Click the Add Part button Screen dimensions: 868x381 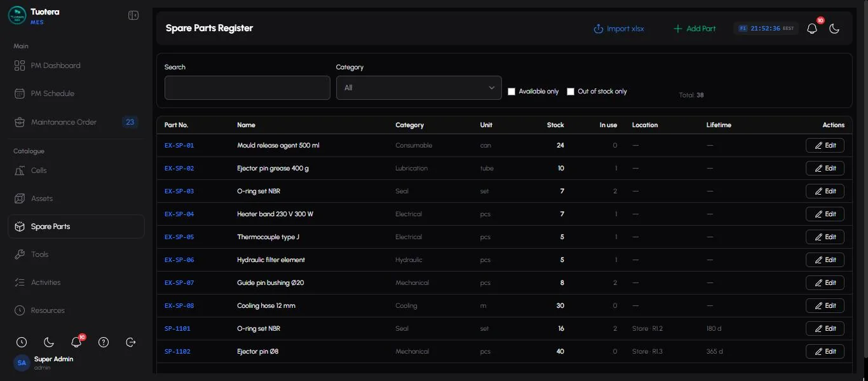coord(695,29)
